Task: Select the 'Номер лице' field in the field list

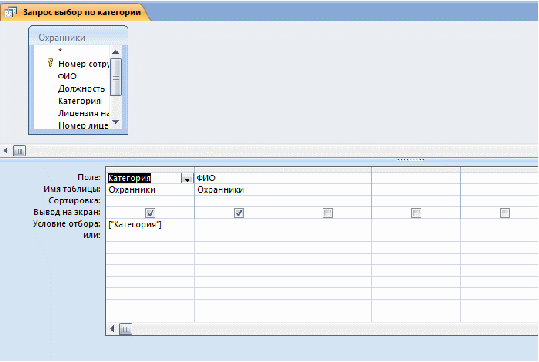Action: [x=83, y=125]
